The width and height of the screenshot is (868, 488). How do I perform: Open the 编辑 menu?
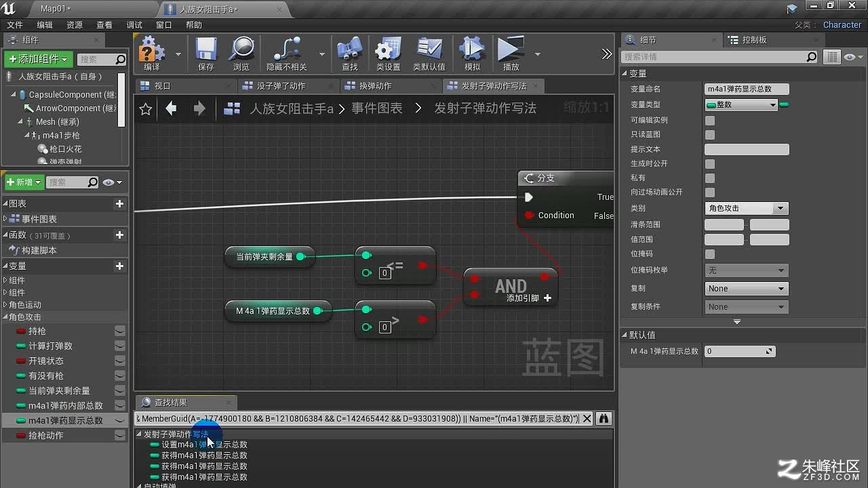click(x=45, y=25)
